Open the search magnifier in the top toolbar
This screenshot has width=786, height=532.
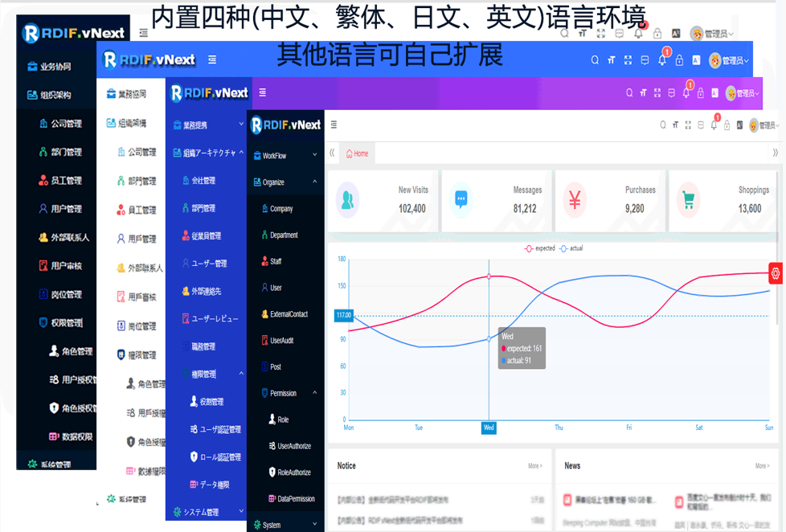coord(663,125)
